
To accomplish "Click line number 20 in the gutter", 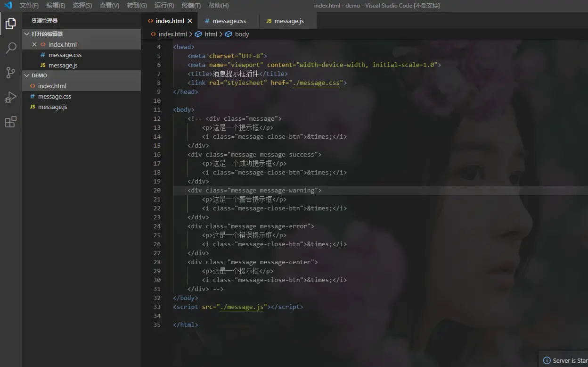I will coord(157,190).
